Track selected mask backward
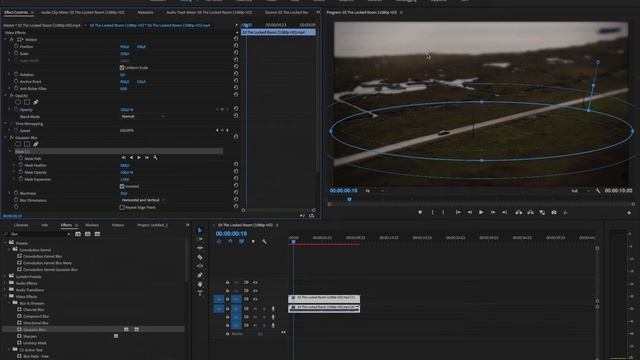Screen dimensions: 640x360 pos(131,158)
